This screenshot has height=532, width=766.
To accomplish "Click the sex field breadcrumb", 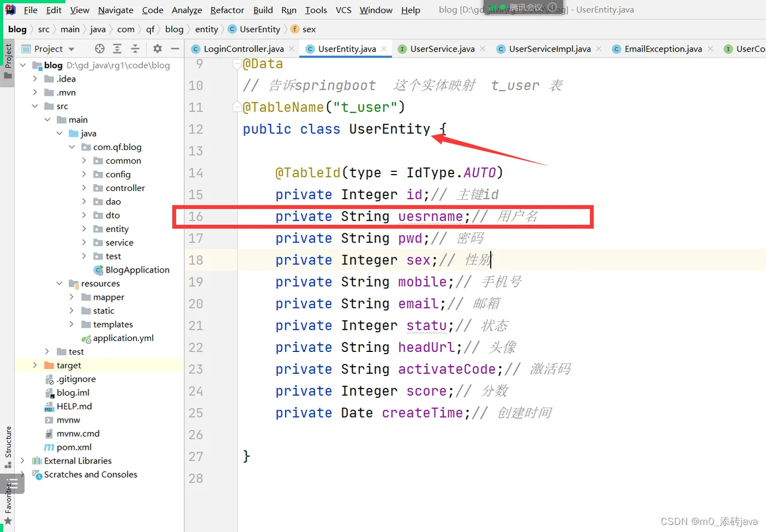I will coord(303,29).
